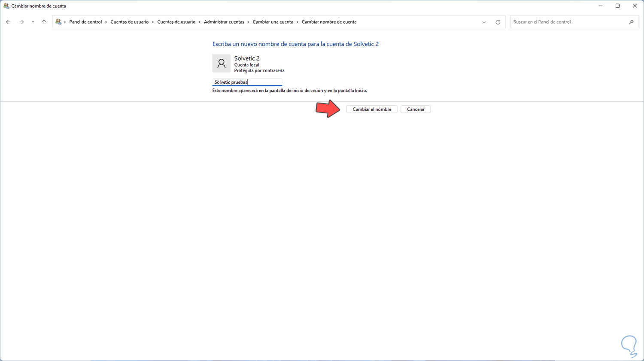Select Cambiar nombre de cuenta breadcrumb

tap(329, 22)
